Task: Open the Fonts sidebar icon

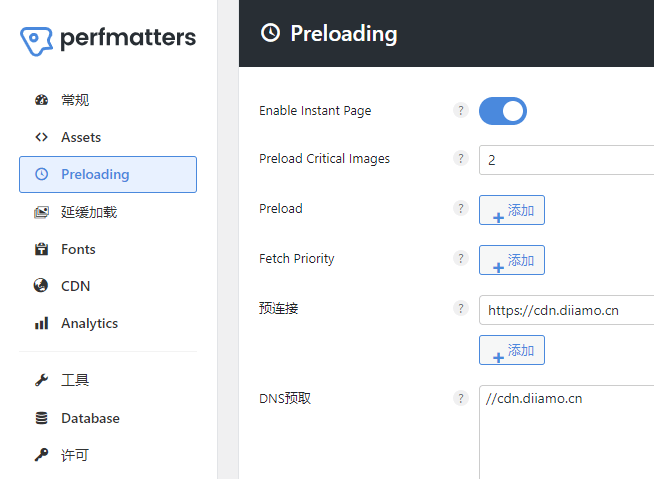Action: pos(41,249)
